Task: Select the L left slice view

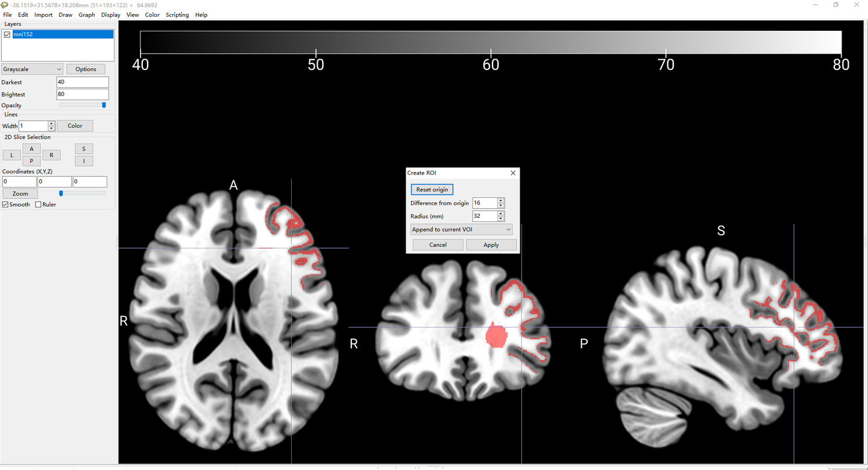Action: pos(11,154)
